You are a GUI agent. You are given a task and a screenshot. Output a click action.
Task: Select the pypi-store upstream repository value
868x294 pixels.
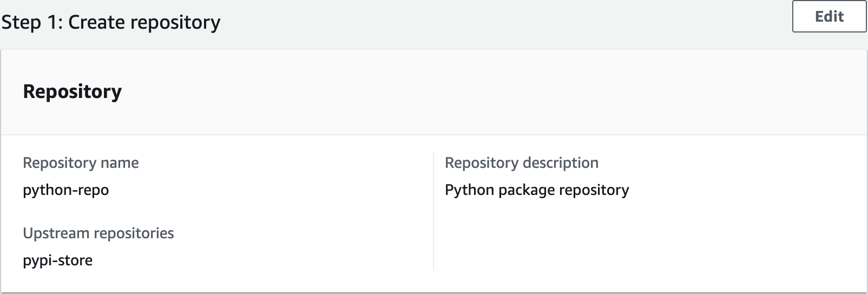click(57, 260)
